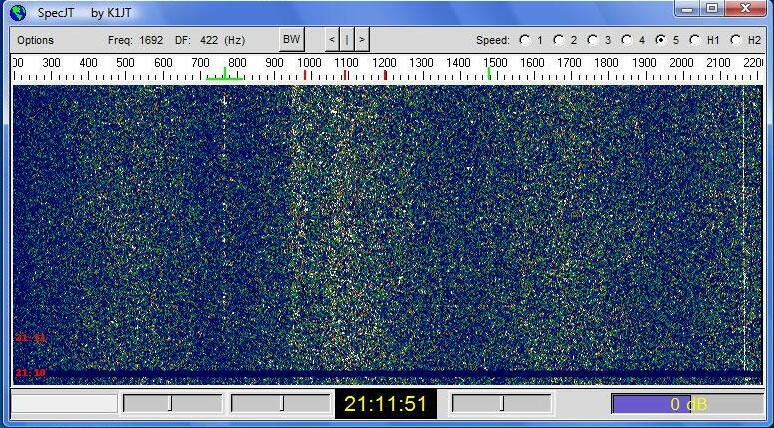Click the empty status field at bottom-left
The image size is (774, 428).
click(64, 403)
